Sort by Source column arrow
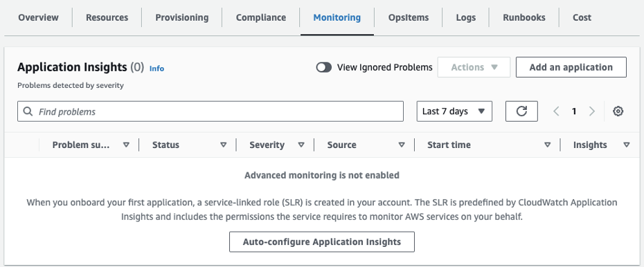Screen dimensions: 644x267 tap(402, 145)
